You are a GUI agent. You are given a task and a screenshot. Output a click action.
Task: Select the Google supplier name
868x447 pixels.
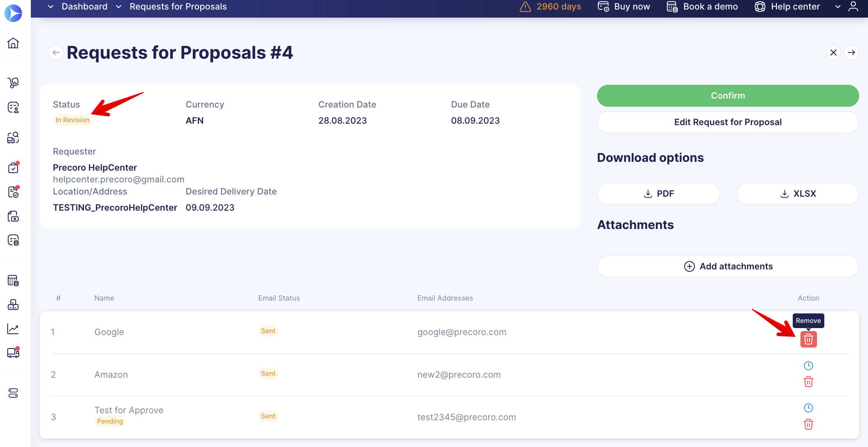109,332
